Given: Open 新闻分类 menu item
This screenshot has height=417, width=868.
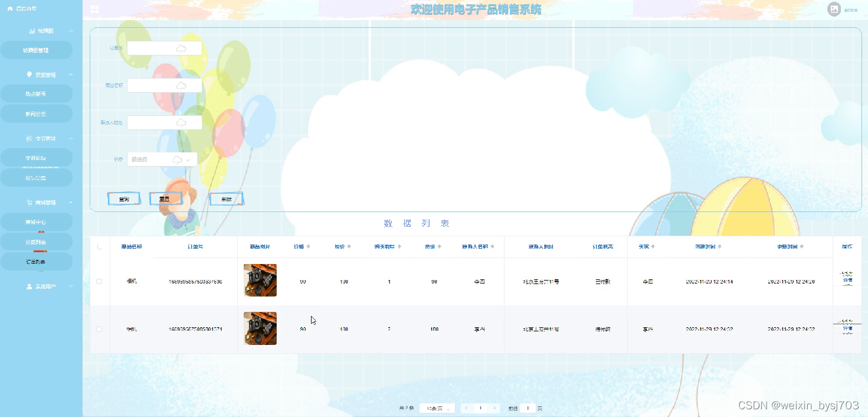Looking at the screenshot, I should (36, 114).
